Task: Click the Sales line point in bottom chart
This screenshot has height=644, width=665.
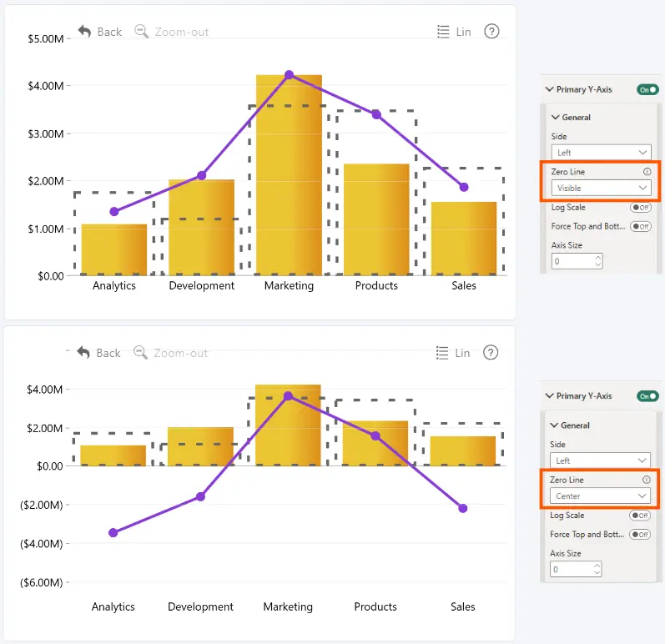Action: (463, 508)
